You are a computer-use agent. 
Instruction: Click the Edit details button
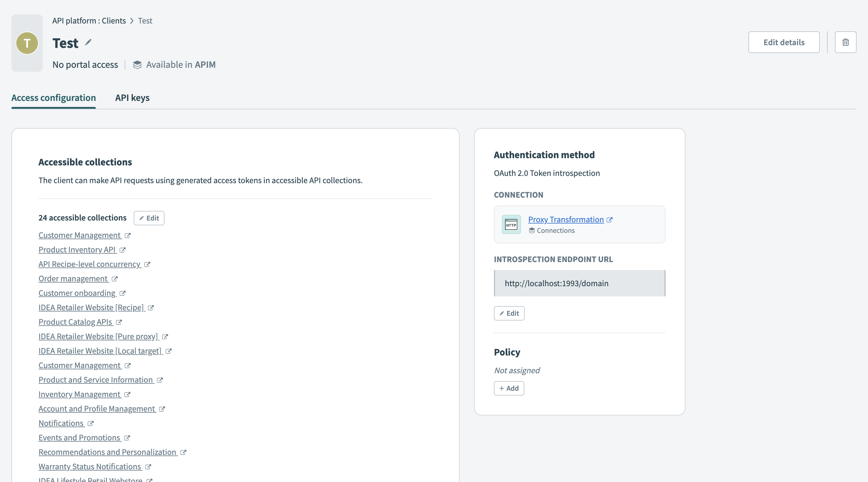[x=784, y=42]
